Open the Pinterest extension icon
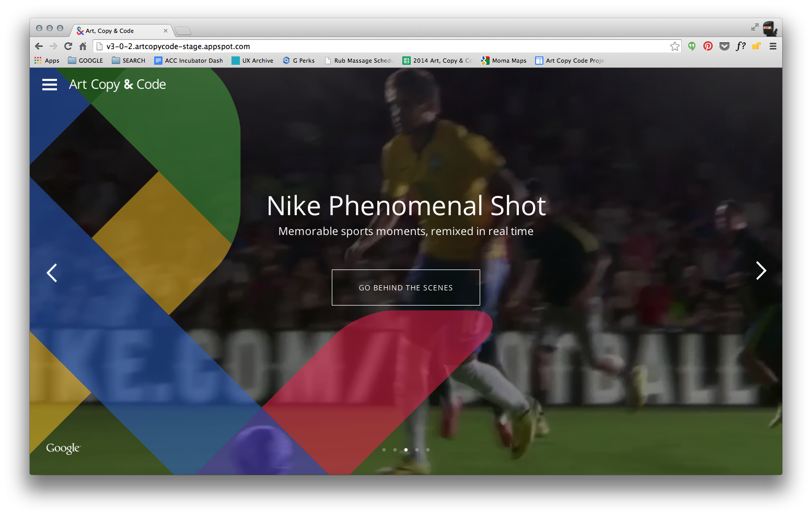The image size is (812, 516). 708,46
